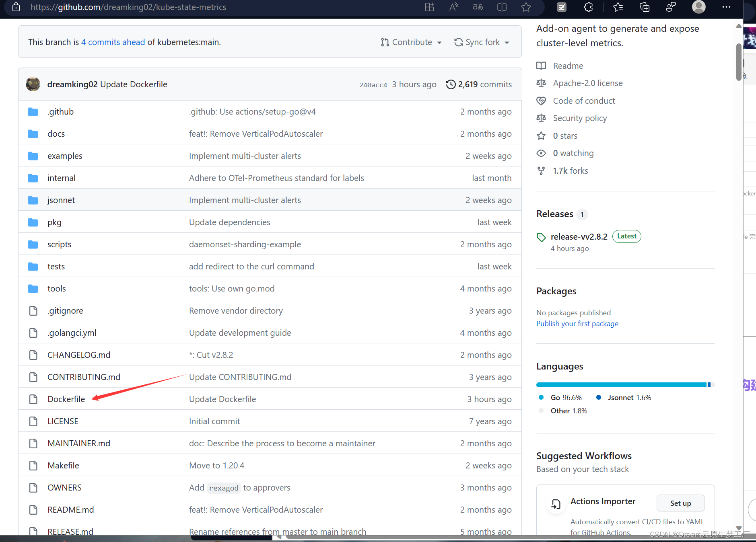The width and height of the screenshot is (756, 542).
Task: Open the 4 commits ahead link
Action: pos(113,42)
